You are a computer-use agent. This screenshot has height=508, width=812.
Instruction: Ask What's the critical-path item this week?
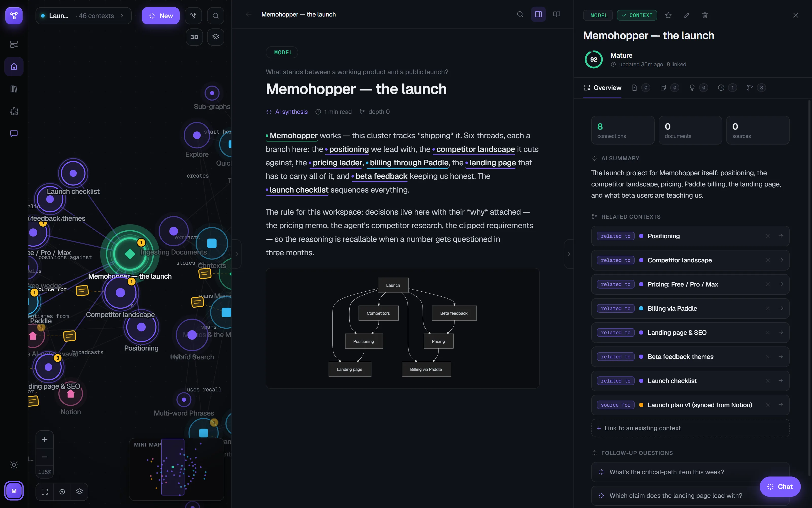click(x=690, y=472)
